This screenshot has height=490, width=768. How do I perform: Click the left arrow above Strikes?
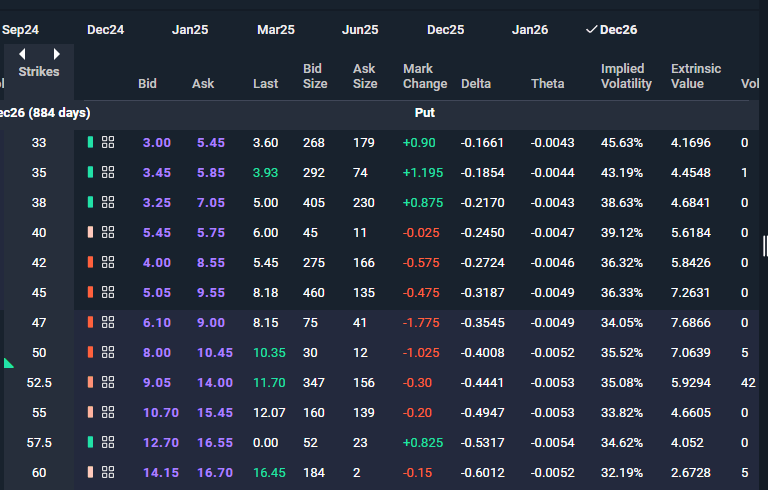pyautogui.click(x=22, y=54)
